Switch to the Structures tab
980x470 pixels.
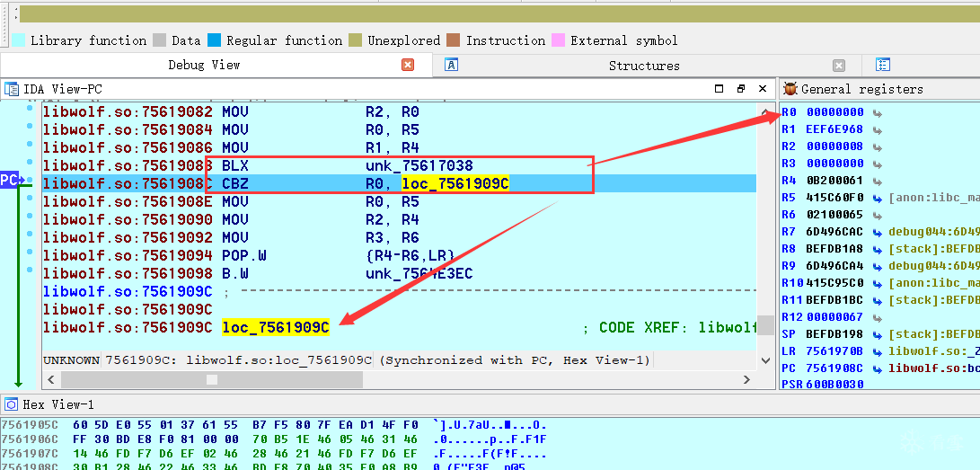coord(644,66)
